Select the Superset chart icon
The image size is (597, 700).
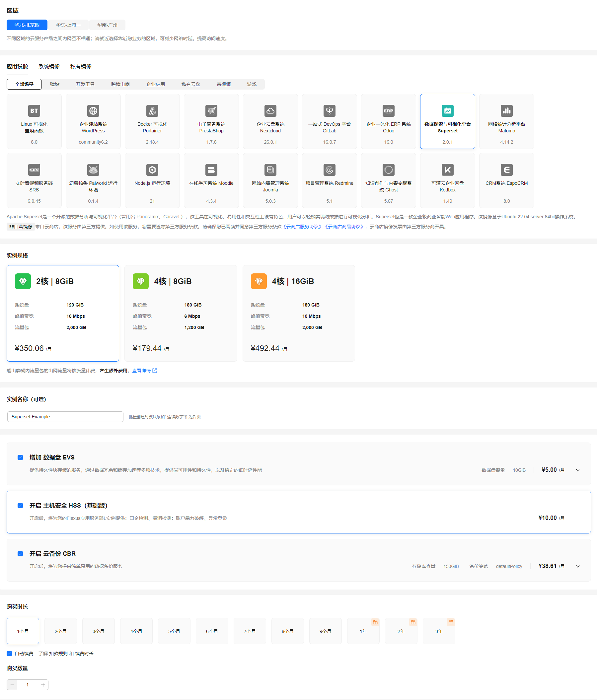[x=448, y=111]
